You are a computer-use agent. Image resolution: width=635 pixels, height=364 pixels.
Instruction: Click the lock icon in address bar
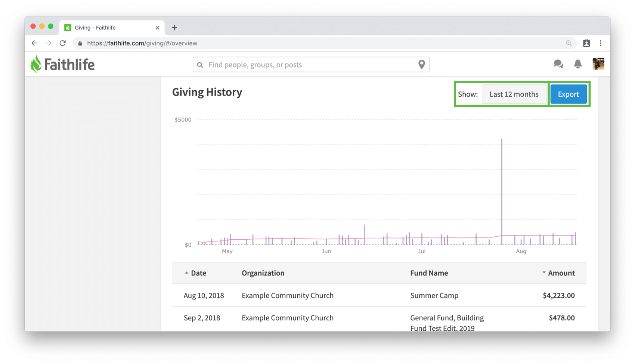80,43
